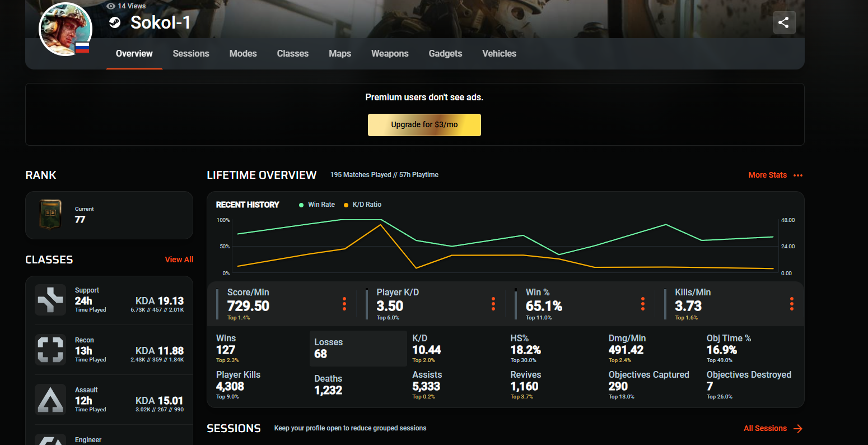This screenshot has height=445, width=868.
Task: Switch to the Sessions tab
Action: tap(191, 54)
